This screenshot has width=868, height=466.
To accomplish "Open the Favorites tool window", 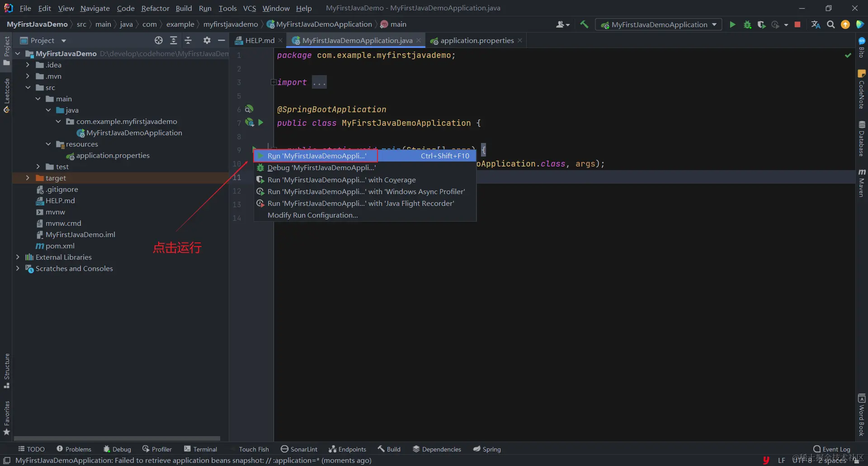I will [x=6, y=418].
